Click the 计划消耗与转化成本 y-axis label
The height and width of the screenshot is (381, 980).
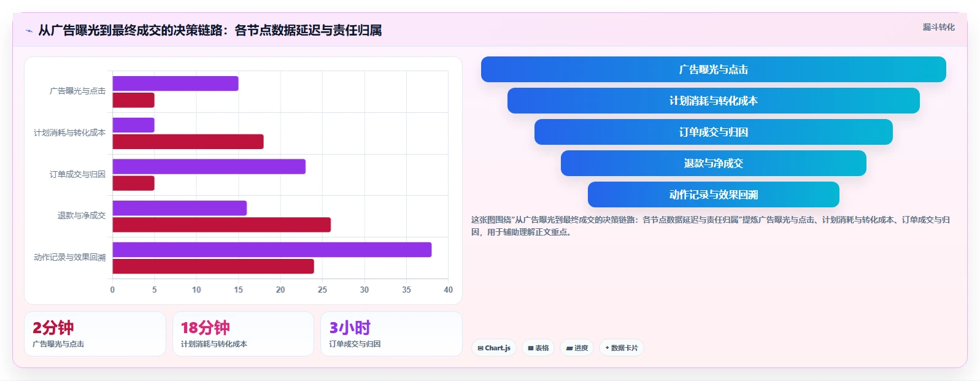coord(69,133)
